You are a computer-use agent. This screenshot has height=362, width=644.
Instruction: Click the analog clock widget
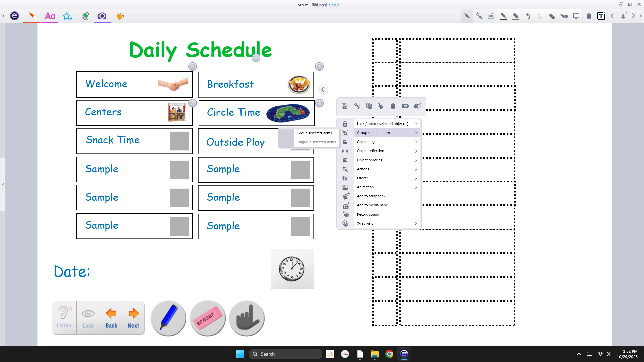[292, 269]
